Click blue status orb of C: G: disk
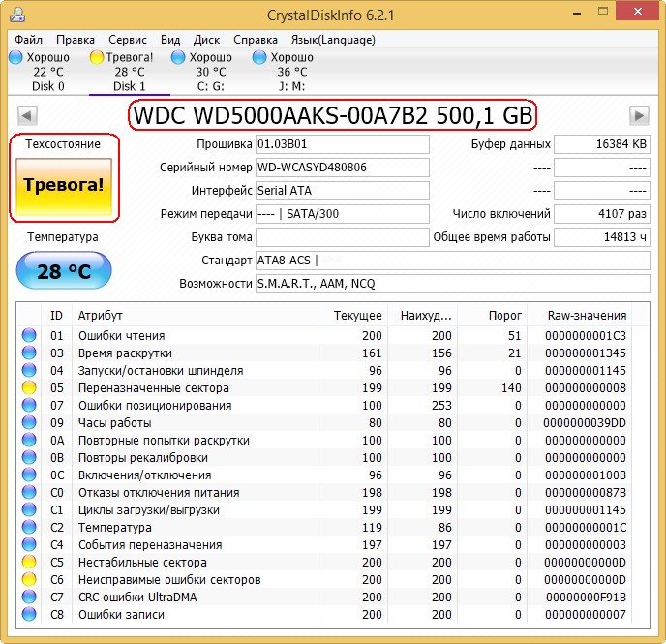 point(178,57)
